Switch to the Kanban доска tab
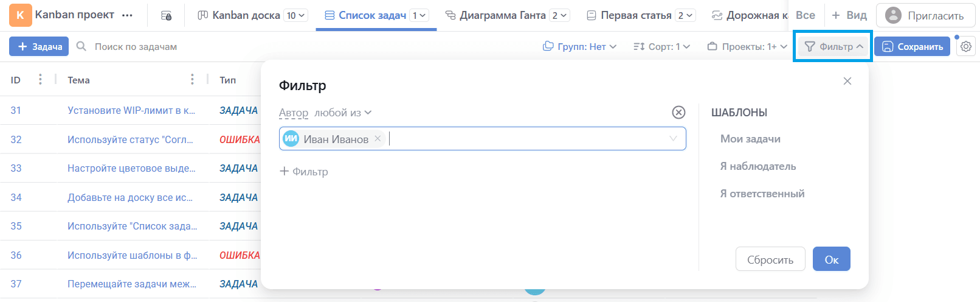 246,15
